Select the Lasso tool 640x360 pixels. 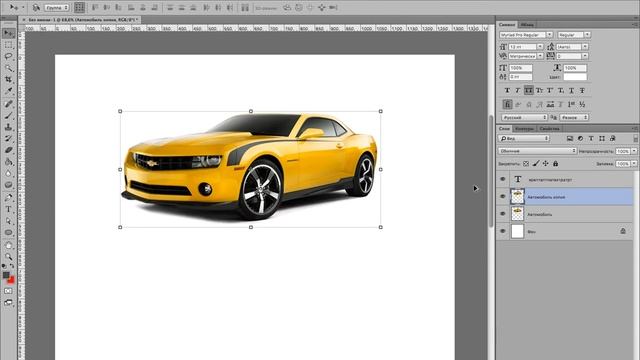point(9,56)
